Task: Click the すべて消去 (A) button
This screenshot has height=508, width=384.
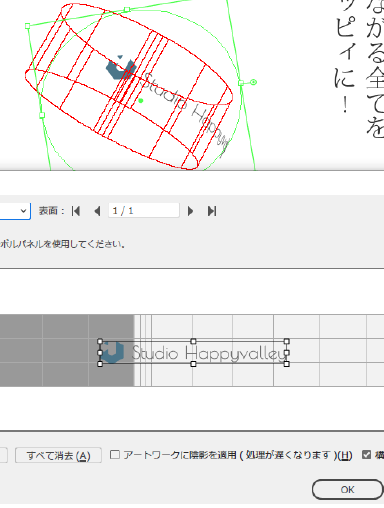Action: (x=58, y=455)
